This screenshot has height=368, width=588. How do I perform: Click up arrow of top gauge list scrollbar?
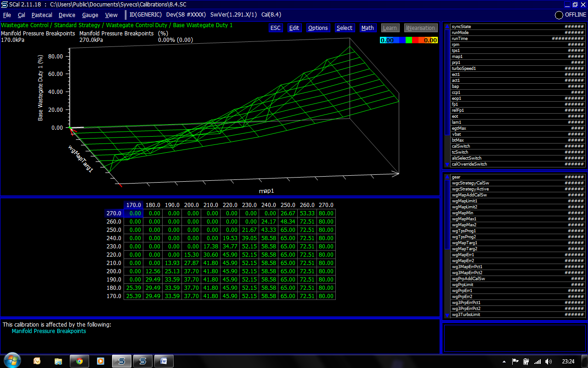[x=447, y=26]
